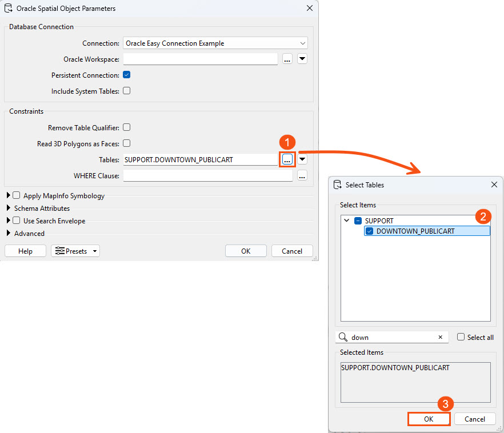
Task: Open the dropdown arrow next to Tables
Action: 302,160
